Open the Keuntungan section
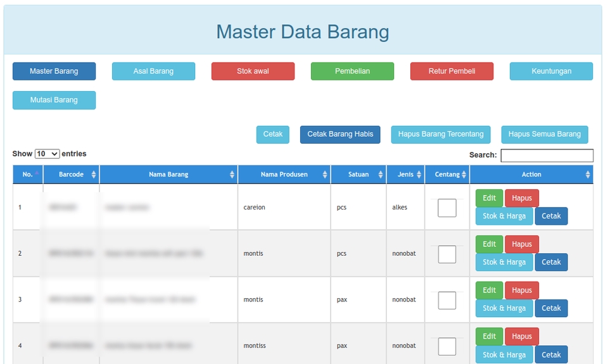Image resolution: width=608 pixels, height=364 pixels. coord(552,72)
